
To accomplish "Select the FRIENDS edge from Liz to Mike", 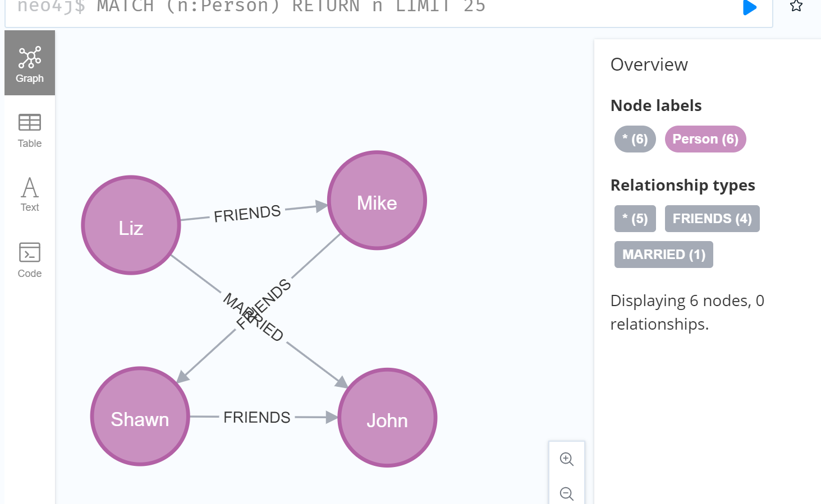I will click(247, 213).
